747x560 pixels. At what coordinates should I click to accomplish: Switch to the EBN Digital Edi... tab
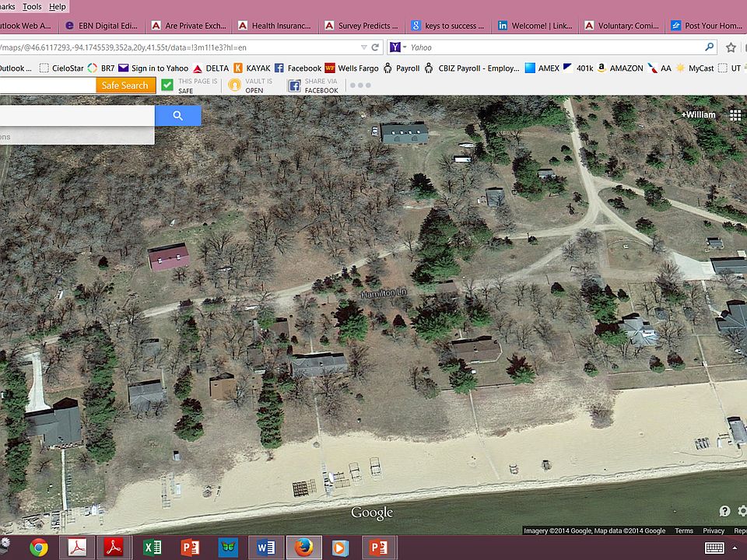tap(102, 26)
